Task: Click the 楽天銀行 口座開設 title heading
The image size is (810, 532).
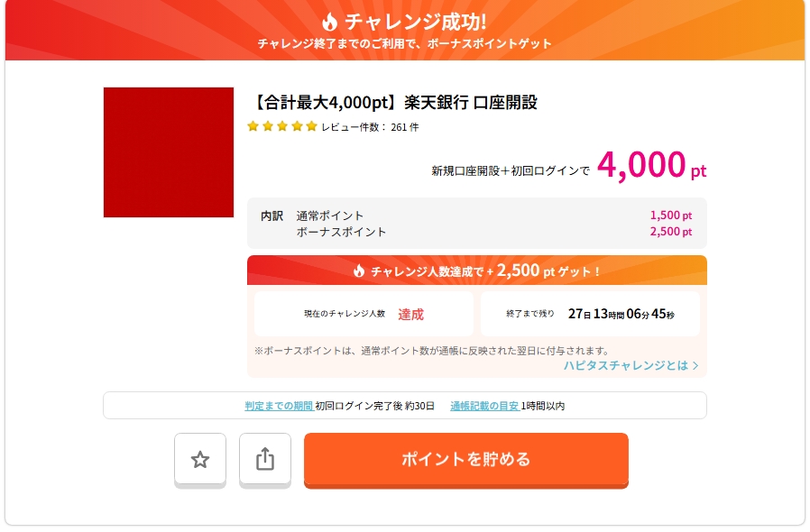Action: click(x=397, y=102)
